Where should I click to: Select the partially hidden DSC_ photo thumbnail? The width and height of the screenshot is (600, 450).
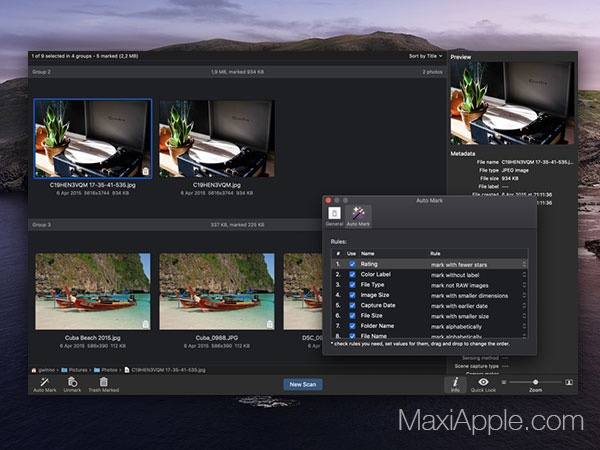click(303, 291)
